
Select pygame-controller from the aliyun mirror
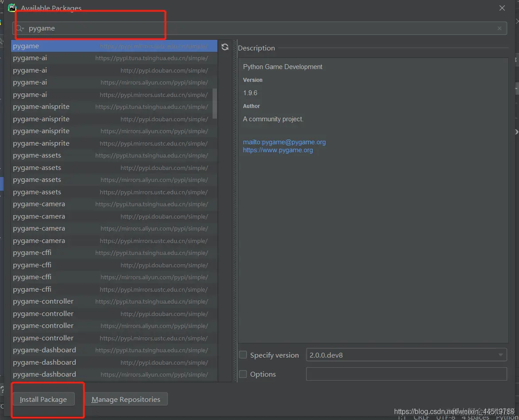114,325
